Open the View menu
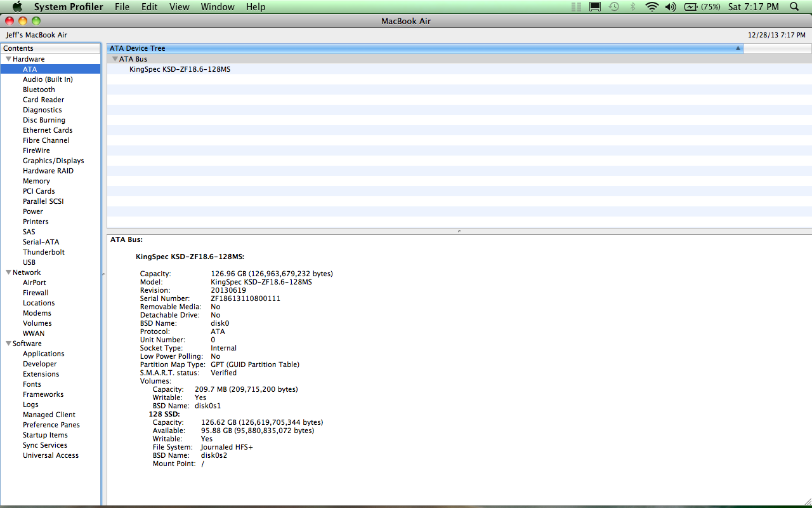The width and height of the screenshot is (812, 508). point(180,7)
